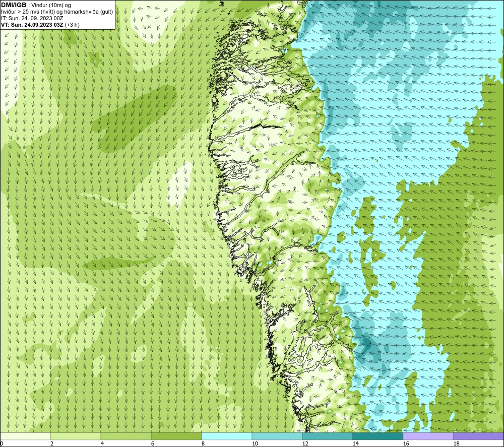Click the 2–4 m/s light green swatch

click(76, 436)
